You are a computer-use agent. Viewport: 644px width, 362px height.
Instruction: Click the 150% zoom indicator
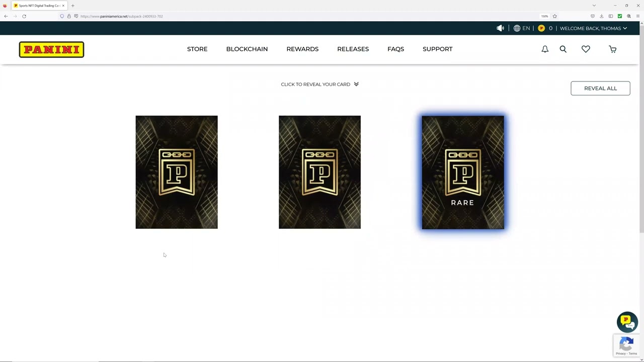coord(544,16)
